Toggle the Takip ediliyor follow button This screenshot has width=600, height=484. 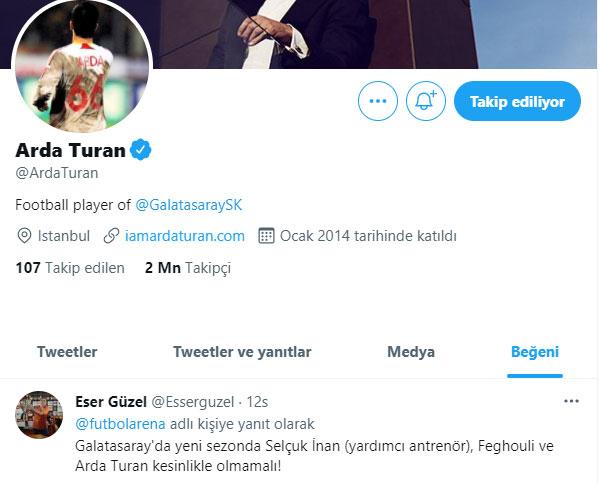pos(517,101)
